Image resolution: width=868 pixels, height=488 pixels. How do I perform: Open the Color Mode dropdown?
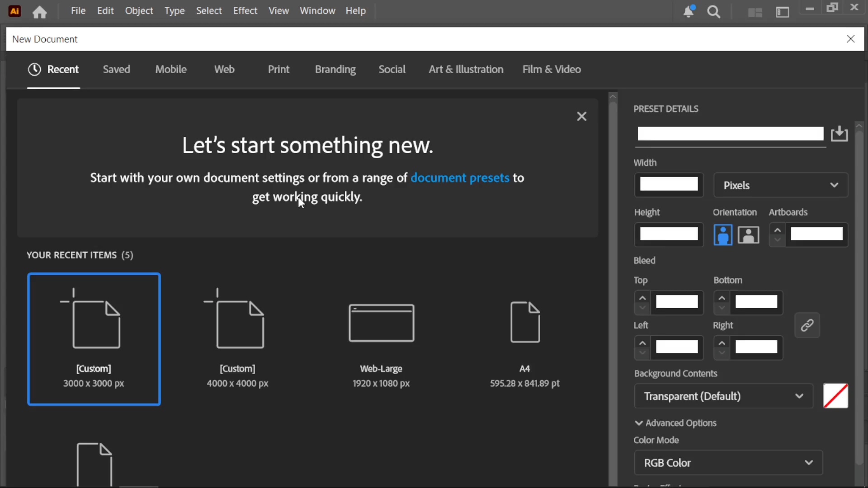coord(728,463)
